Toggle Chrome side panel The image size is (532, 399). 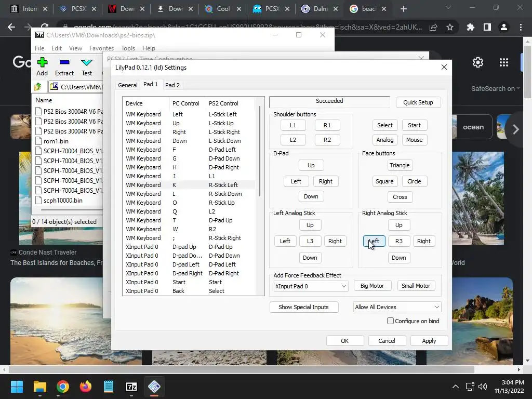[487, 27]
